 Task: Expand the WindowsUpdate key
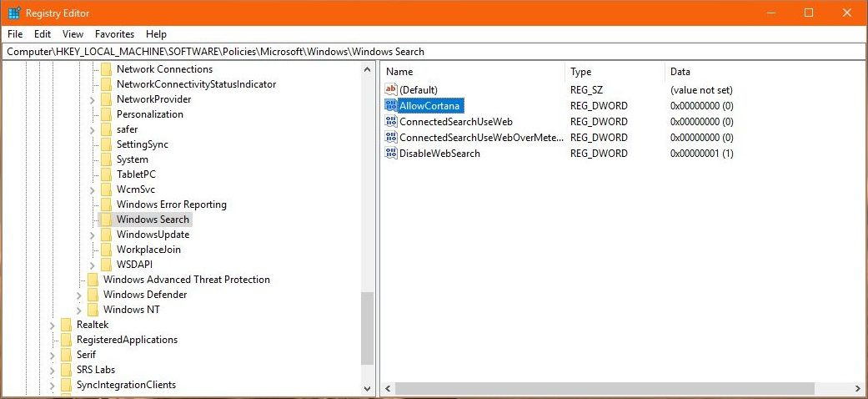[93, 235]
